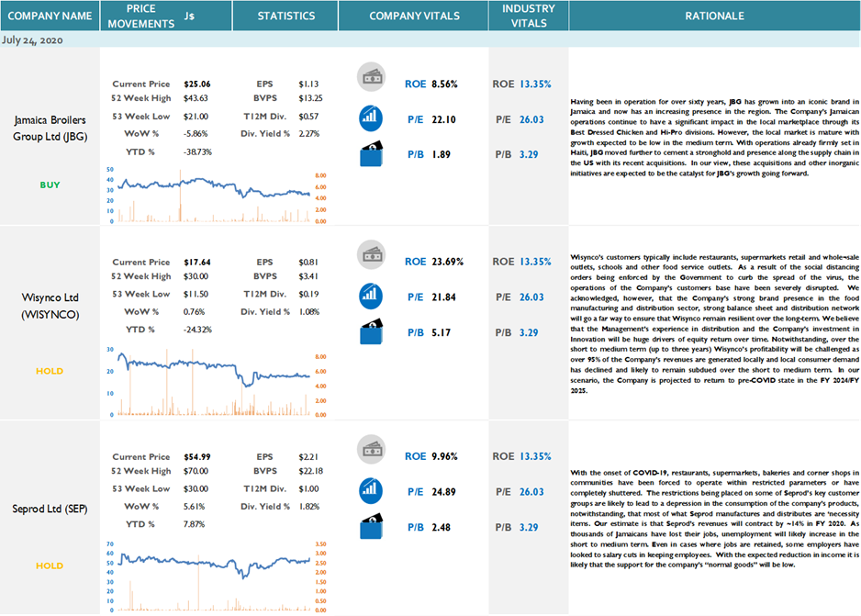Click the YTD value -38.73%

tap(197, 152)
